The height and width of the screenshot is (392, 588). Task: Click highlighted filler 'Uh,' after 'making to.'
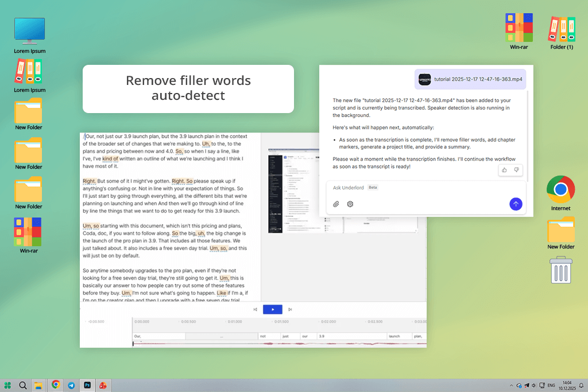coord(206,143)
